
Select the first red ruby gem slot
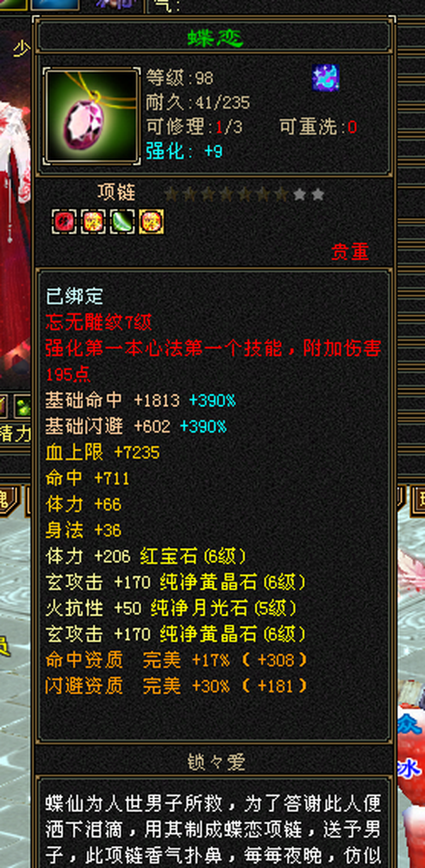pyautogui.click(x=64, y=223)
